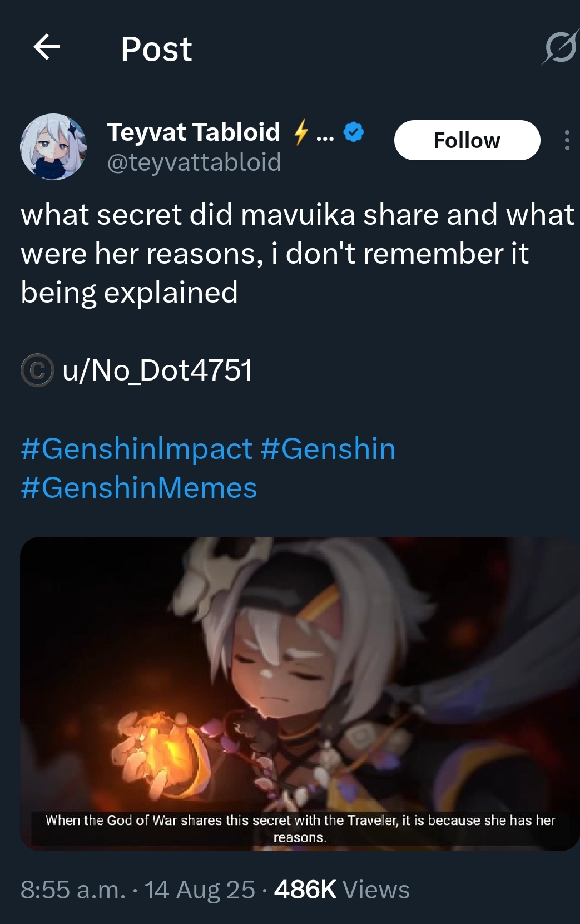Tap the copyright symbol emoji
Screen dimensions: 580x924
pyautogui.click(x=37, y=370)
